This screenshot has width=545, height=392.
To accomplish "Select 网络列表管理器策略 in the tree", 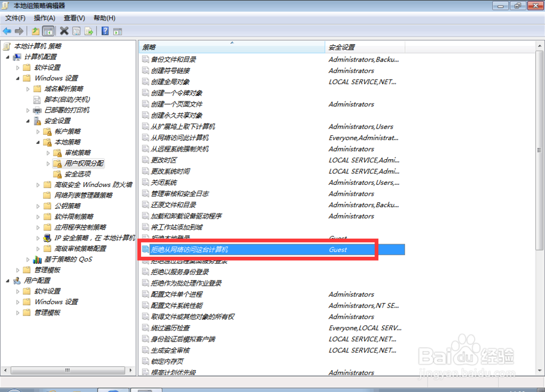I will click(x=83, y=195).
